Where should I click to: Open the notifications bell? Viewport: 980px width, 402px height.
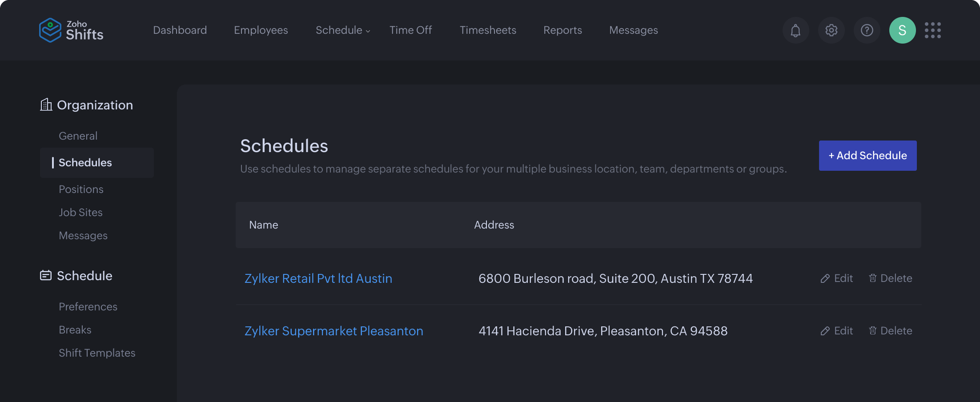coord(795,30)
